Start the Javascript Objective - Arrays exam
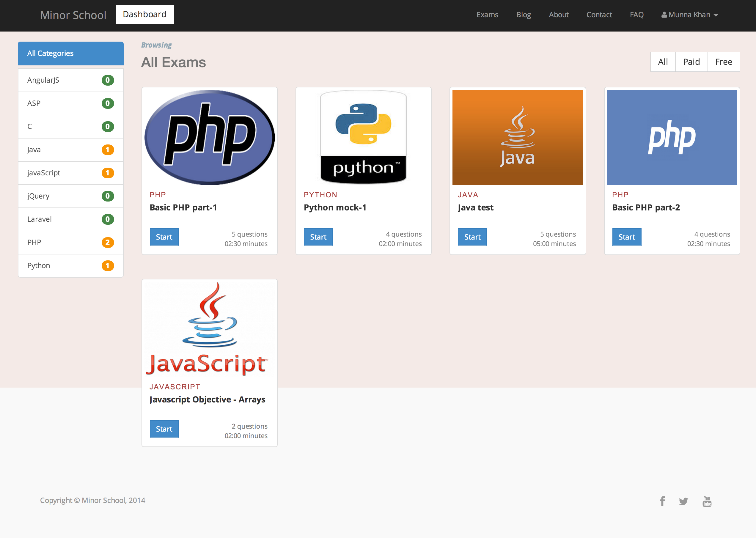Screen dimensions: 756x538 pyautogui.click(x=164, y=429)
